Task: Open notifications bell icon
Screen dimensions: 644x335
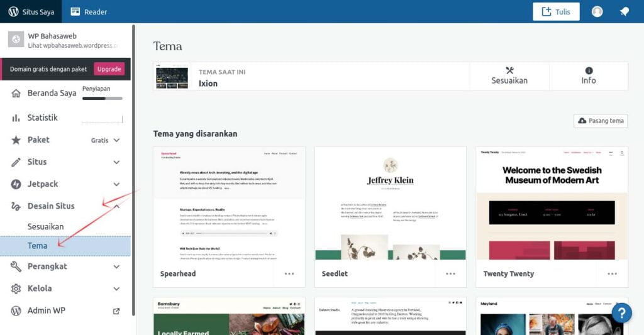Action: point(625,11)
